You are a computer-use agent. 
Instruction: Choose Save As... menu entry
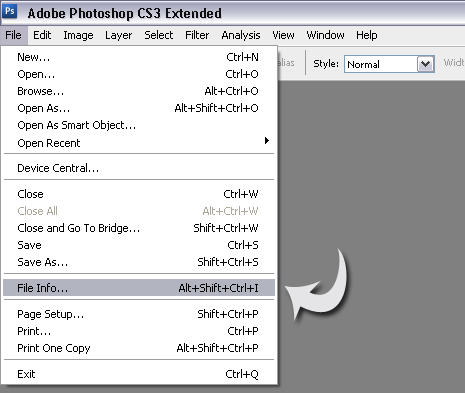pyautogui.click(x=139, y=262)
